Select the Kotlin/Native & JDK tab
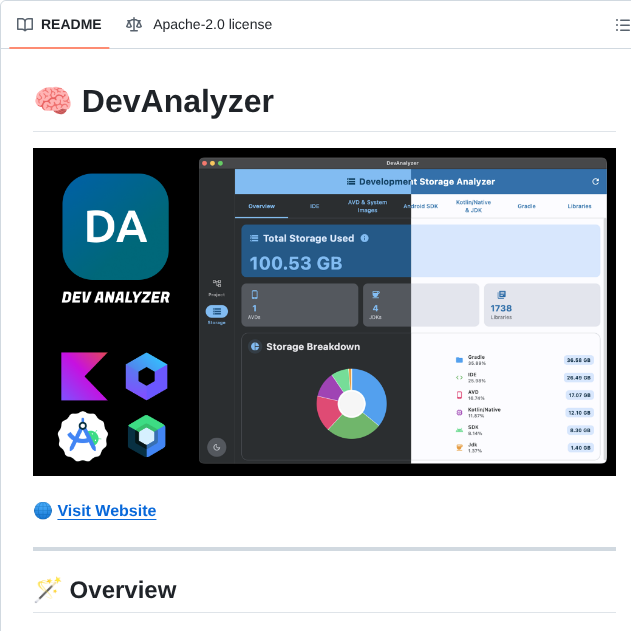This screenshot has width=631, height=631. tap(474, 206)
